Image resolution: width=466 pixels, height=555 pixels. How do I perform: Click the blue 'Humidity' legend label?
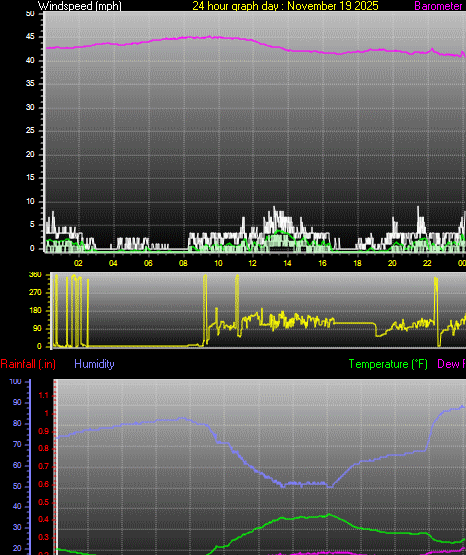click(x=94, y=364)
